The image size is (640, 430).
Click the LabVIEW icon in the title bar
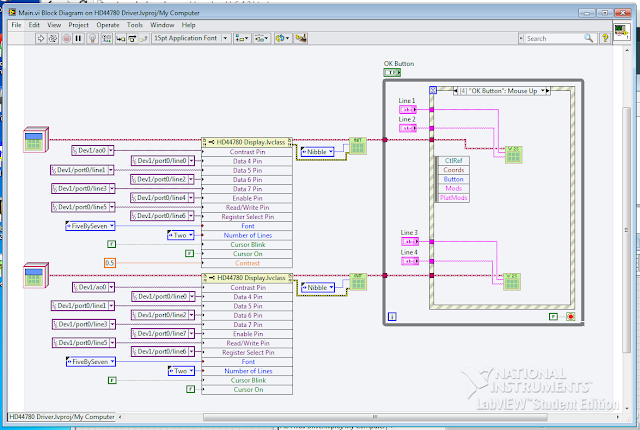pyautogui.click(x=12, y=13)
